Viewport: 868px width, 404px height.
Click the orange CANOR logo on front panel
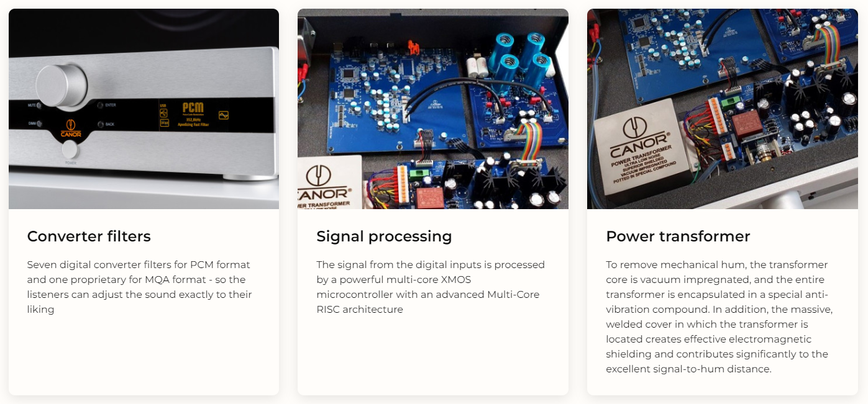[71, 128]
